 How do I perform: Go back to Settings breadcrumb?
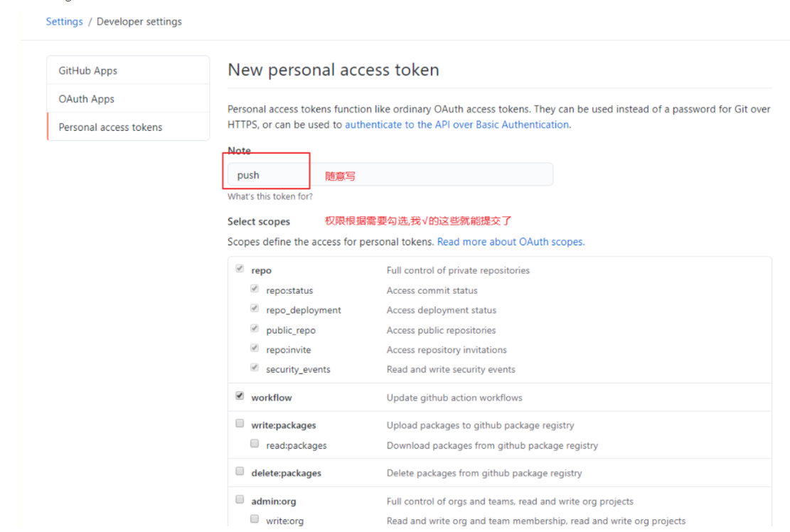pyautogui.click(x=64, y=21)
